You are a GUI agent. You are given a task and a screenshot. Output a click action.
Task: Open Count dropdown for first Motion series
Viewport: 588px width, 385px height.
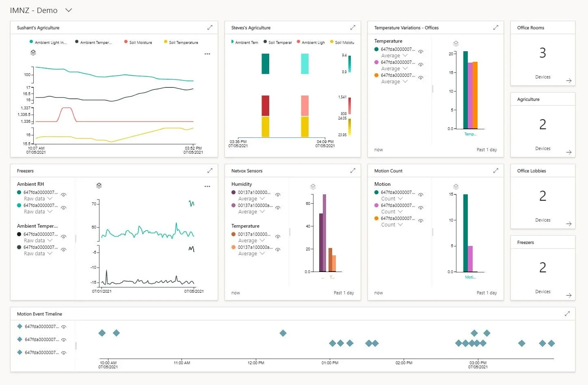coord(392,199)
